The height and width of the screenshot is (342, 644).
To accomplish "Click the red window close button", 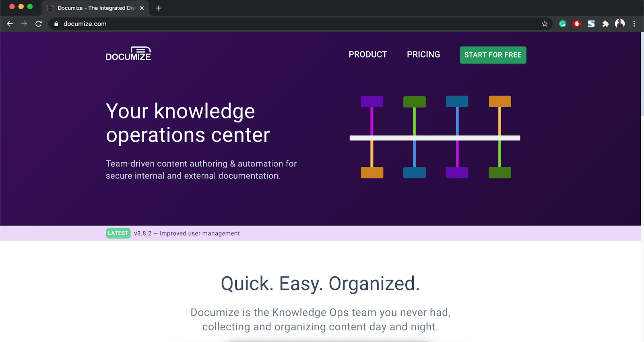I will [x=12, y=6].
